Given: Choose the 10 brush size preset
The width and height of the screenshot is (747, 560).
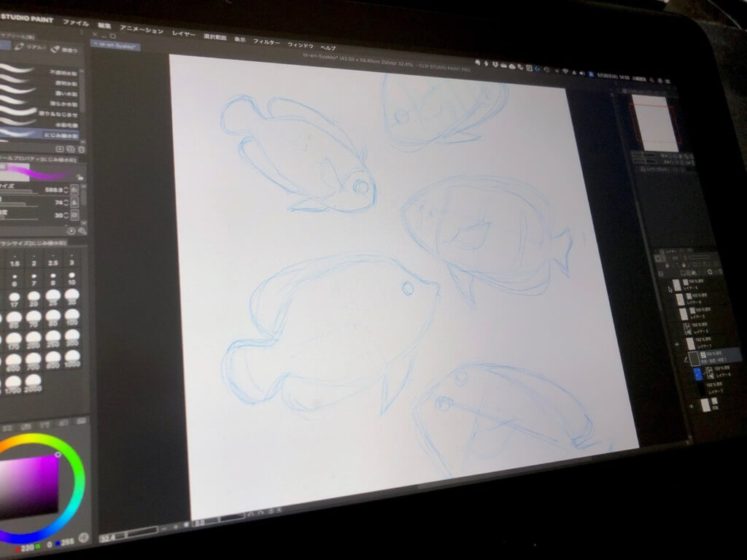Looking at the screenshot, I should (71, 280).
